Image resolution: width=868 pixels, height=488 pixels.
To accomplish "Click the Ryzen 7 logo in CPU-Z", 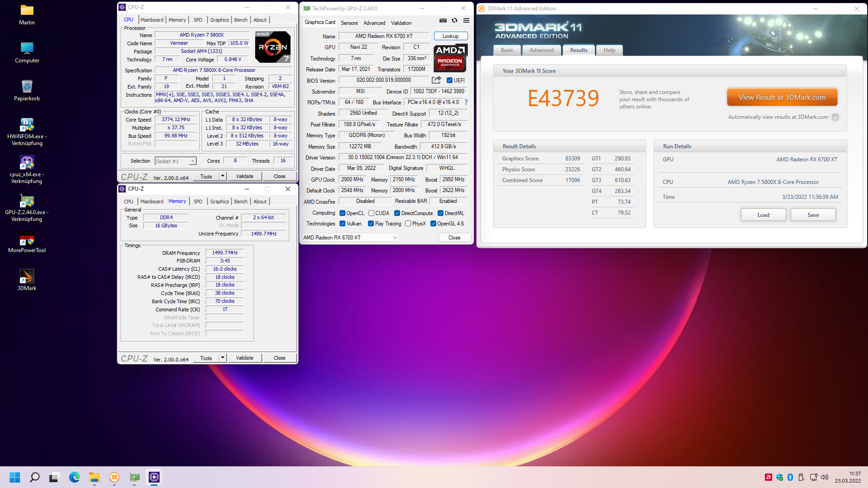I will pyautogui.click(x=273, y=47).
